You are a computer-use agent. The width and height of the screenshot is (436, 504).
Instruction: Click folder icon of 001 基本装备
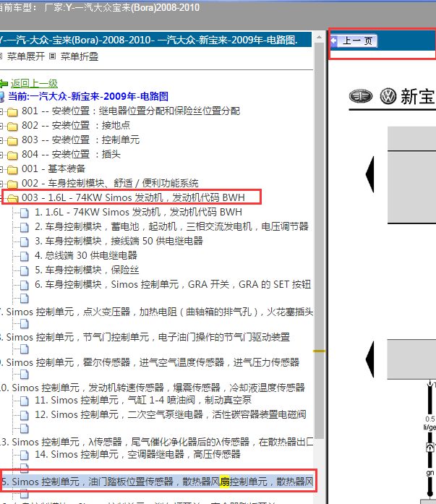tap(12, 169)
